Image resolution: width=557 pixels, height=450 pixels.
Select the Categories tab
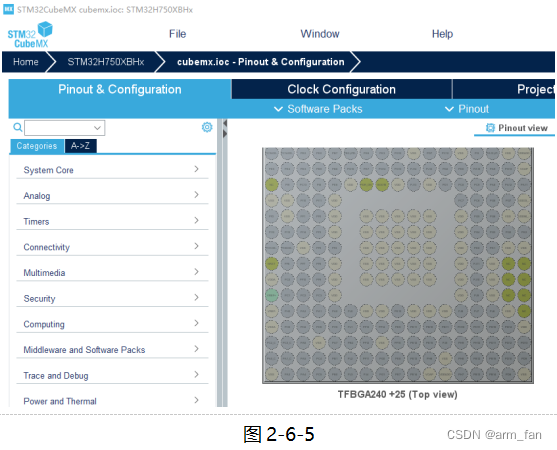[37, 146]
